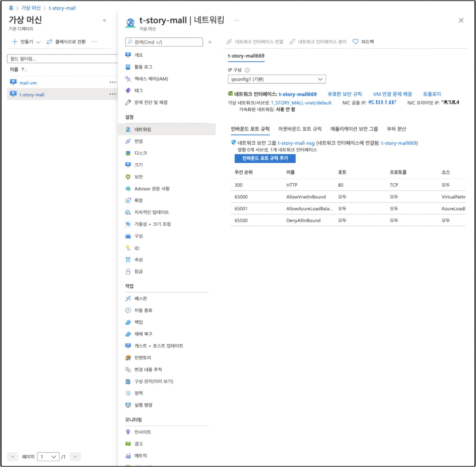Click the info icon next to IP 구성

[247, 70]
